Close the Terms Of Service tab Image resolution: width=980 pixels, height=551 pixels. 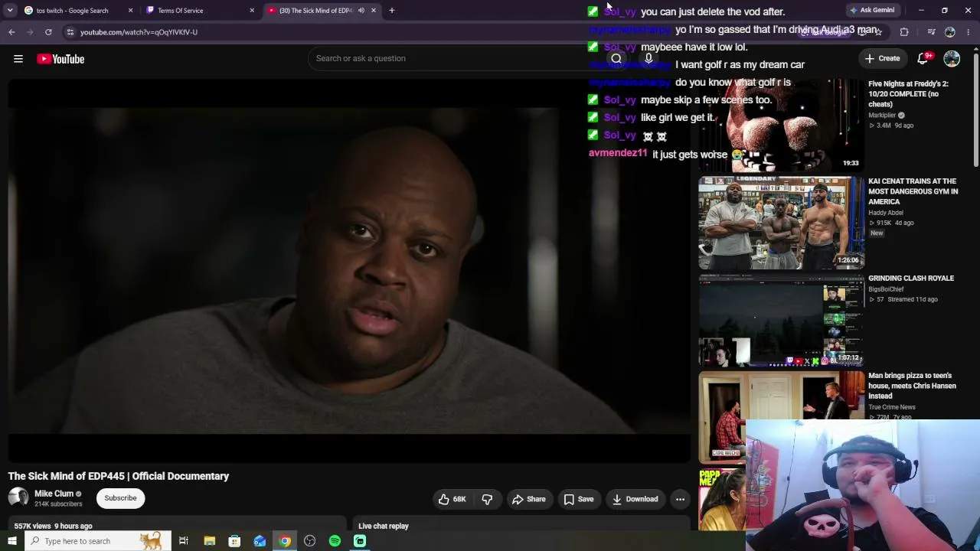[x=252, y=10]
